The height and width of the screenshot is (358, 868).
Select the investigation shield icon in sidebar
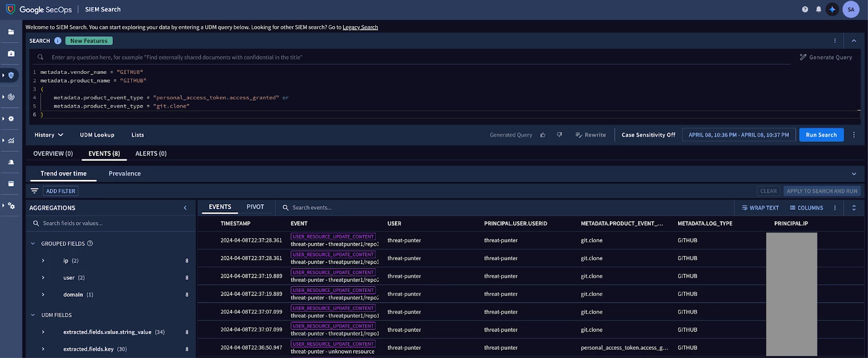click(11, 76)
